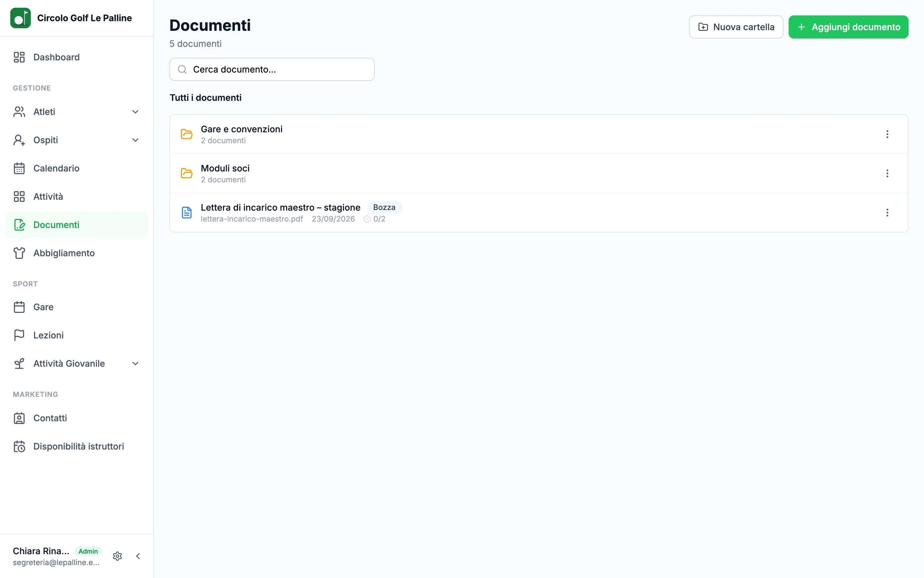This screenshot has height=578, width=924.
Task: Collapse the sidebar with the left arrow
Action: (138, 556)
